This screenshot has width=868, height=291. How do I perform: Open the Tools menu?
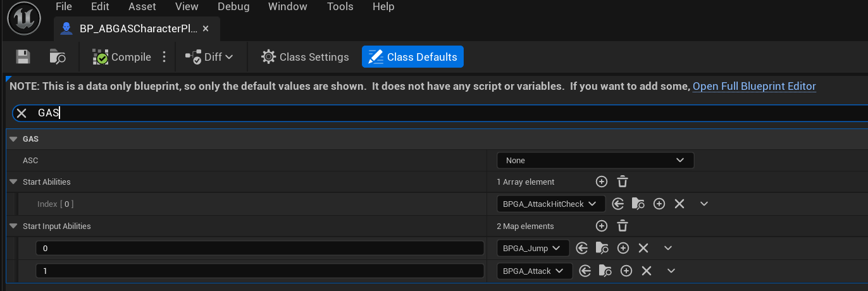pyautogui.click(x=340, y=7)
